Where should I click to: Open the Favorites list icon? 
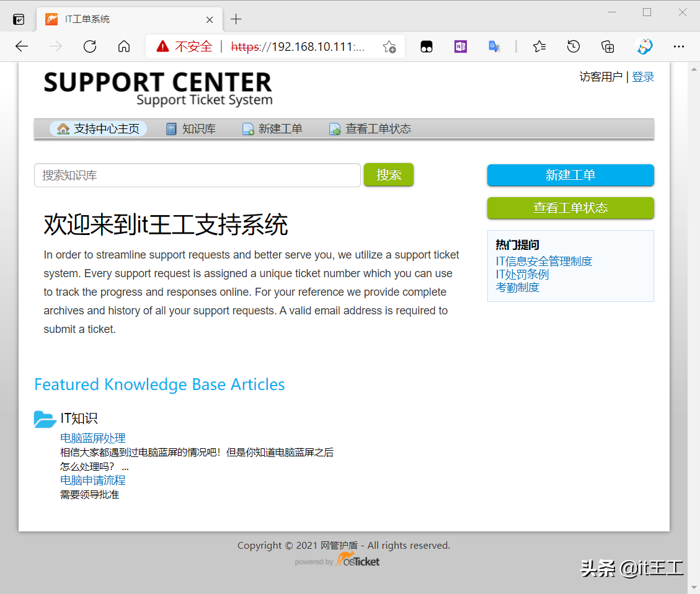(x=539, y=47)
